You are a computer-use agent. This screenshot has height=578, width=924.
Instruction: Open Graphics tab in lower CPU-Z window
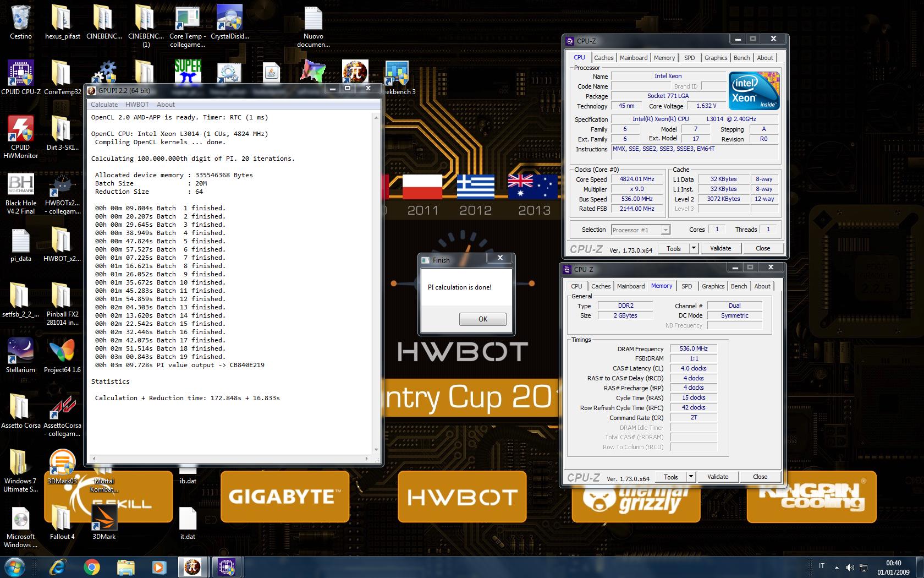713,286
